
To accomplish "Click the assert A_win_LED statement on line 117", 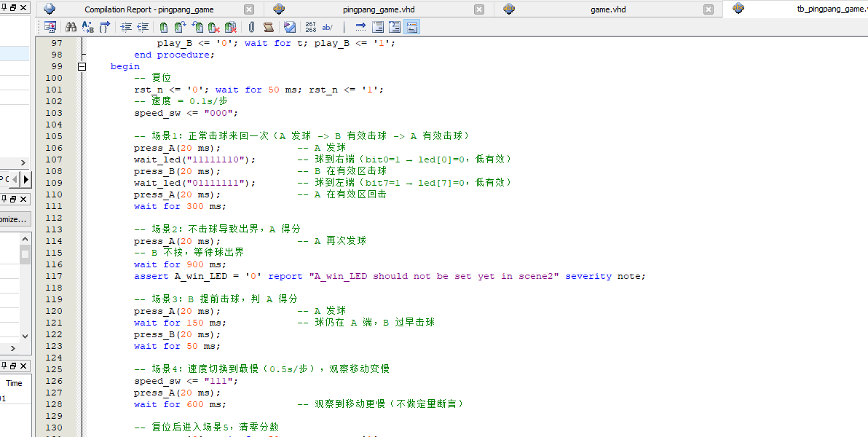I will click(390, 276).
